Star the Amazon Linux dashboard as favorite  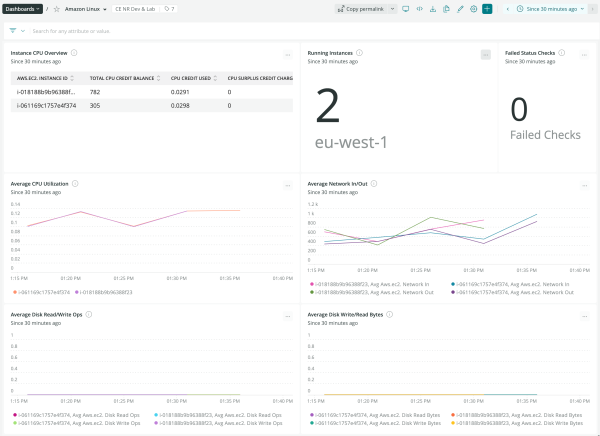pos(55,8)
